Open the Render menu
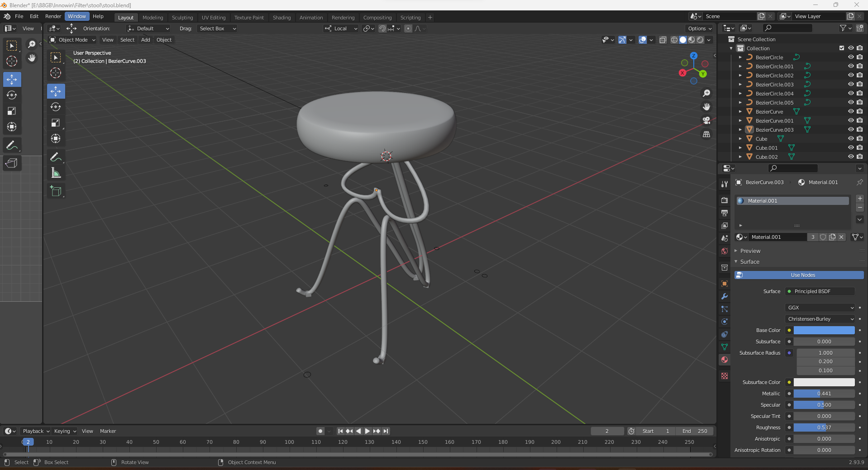The width and height of the screenshot is (868, 470). [x=53, y=16]
